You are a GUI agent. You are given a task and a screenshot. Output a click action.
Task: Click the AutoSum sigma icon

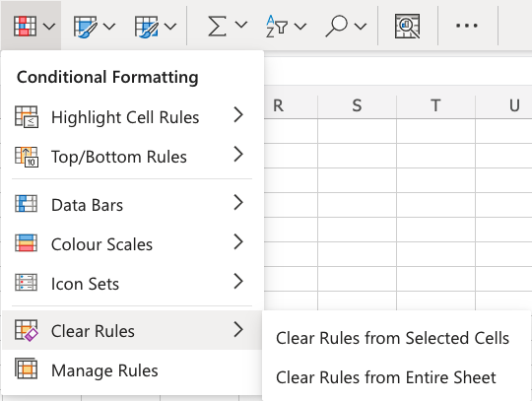click(217, 26)
